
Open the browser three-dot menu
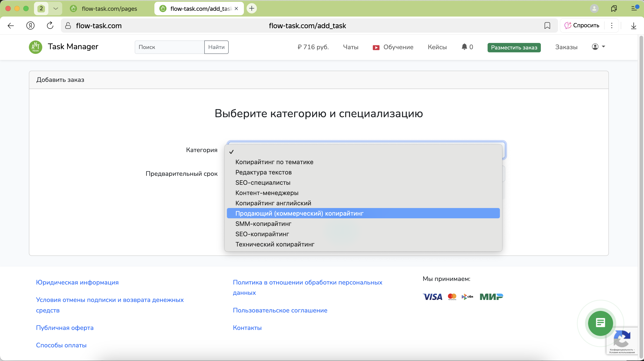(612, 25)
